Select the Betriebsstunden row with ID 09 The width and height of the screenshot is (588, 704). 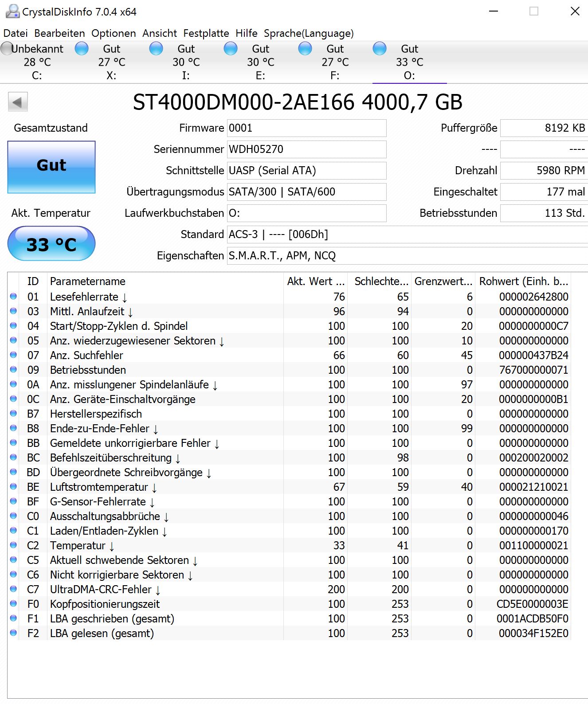point(289,370)
